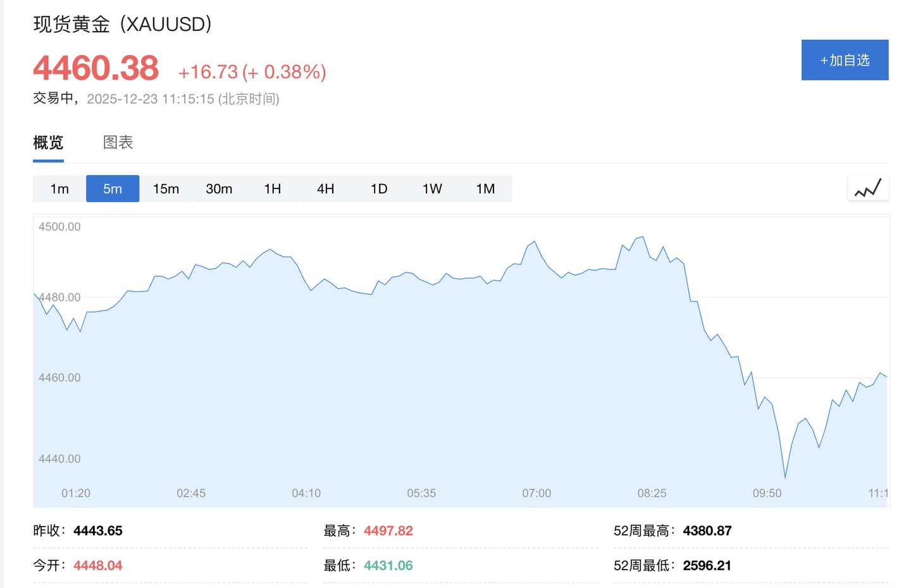
Task: Show the 1D daily chart
Action: tap(379, 189)
